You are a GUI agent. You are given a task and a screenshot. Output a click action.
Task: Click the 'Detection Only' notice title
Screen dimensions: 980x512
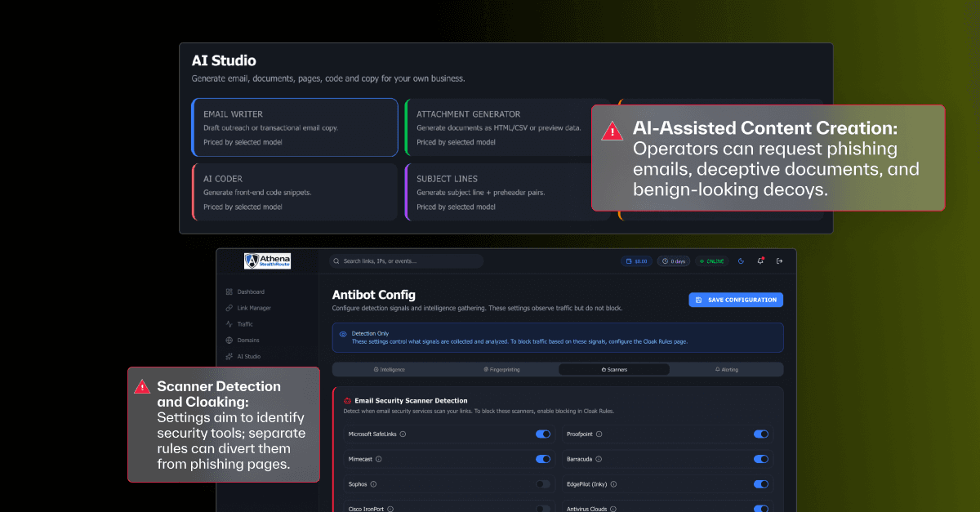coord(368,334)
